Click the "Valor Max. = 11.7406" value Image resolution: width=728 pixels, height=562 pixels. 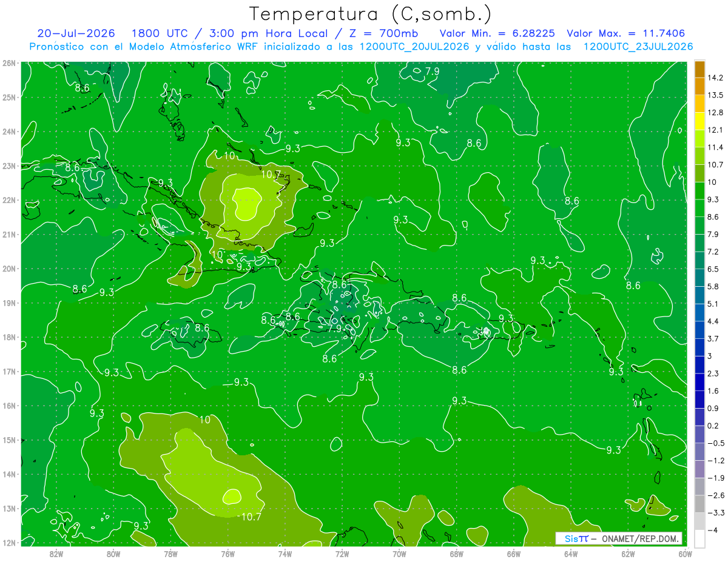[x=627, y=33]
